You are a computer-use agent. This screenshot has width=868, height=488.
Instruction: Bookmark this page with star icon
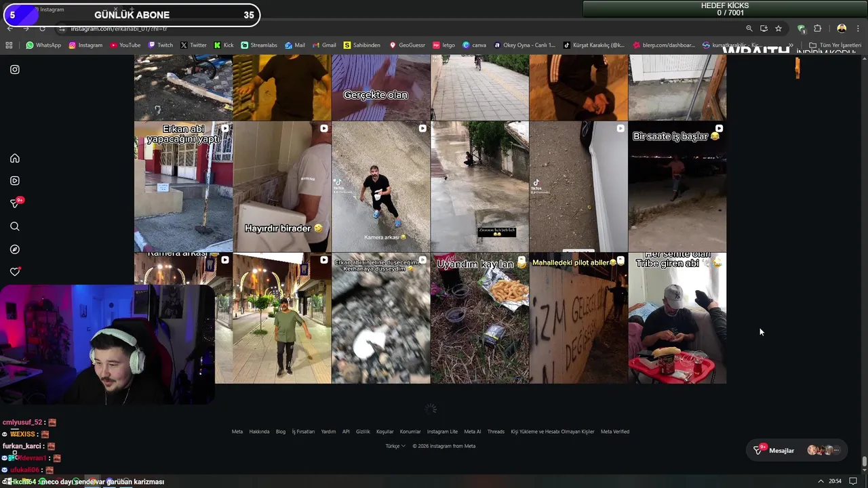778,28
